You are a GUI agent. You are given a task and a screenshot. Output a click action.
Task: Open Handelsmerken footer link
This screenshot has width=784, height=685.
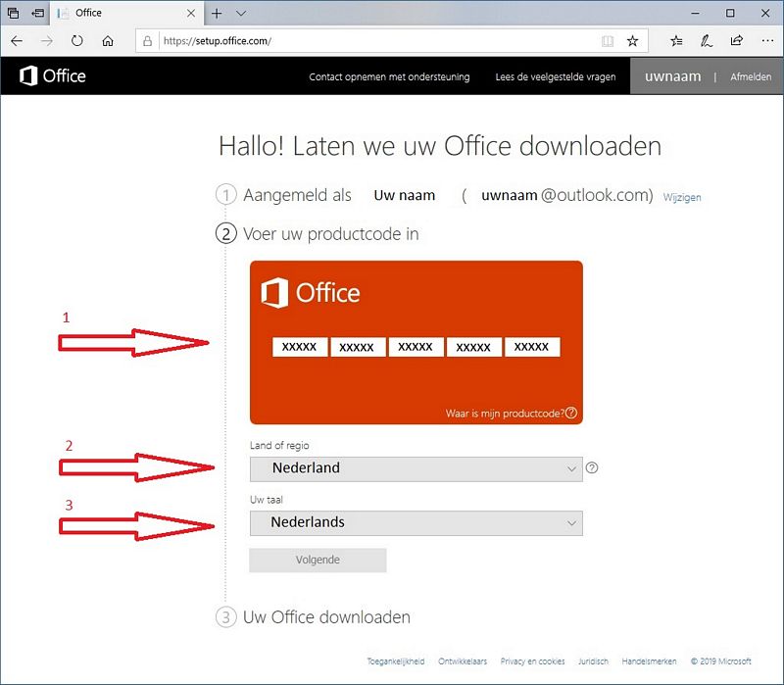pos(649,661)
